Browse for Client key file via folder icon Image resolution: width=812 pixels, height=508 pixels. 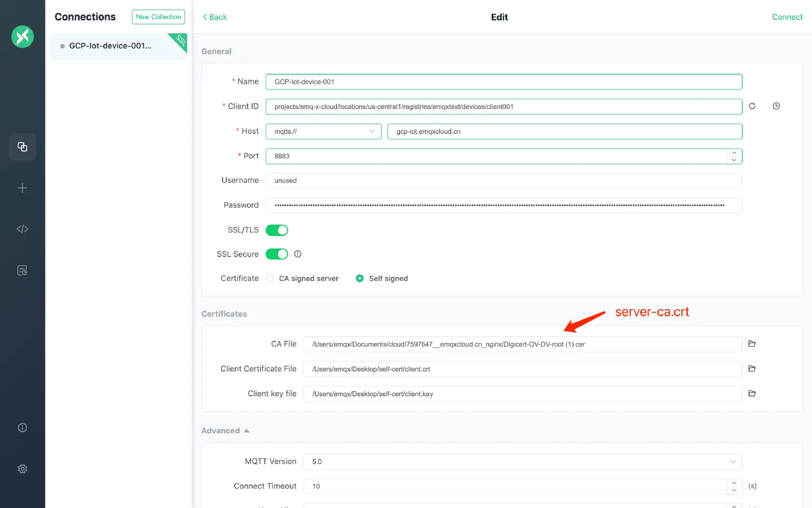click(x=752, y=394)
